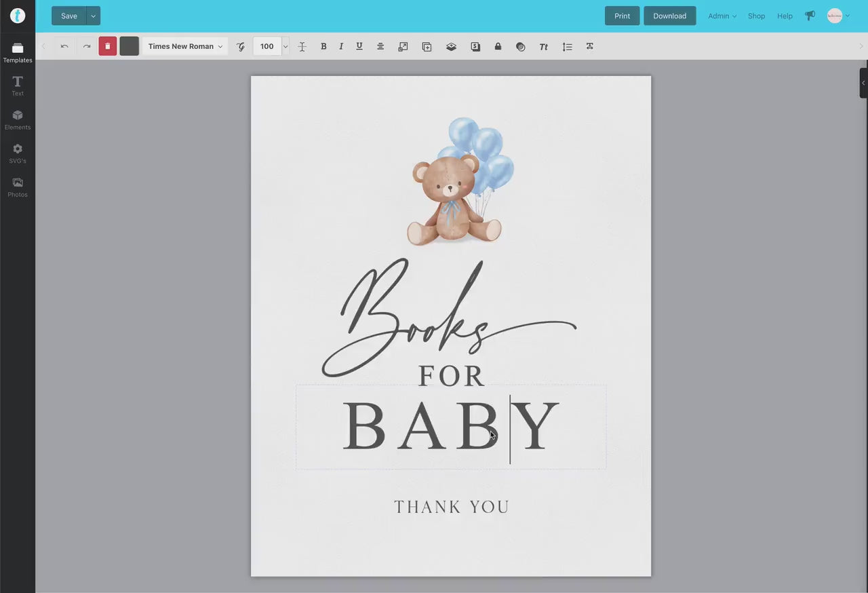Viewport: 868px width, 593px height.
Task: Open the resize element tool
Action: [403, 46]
